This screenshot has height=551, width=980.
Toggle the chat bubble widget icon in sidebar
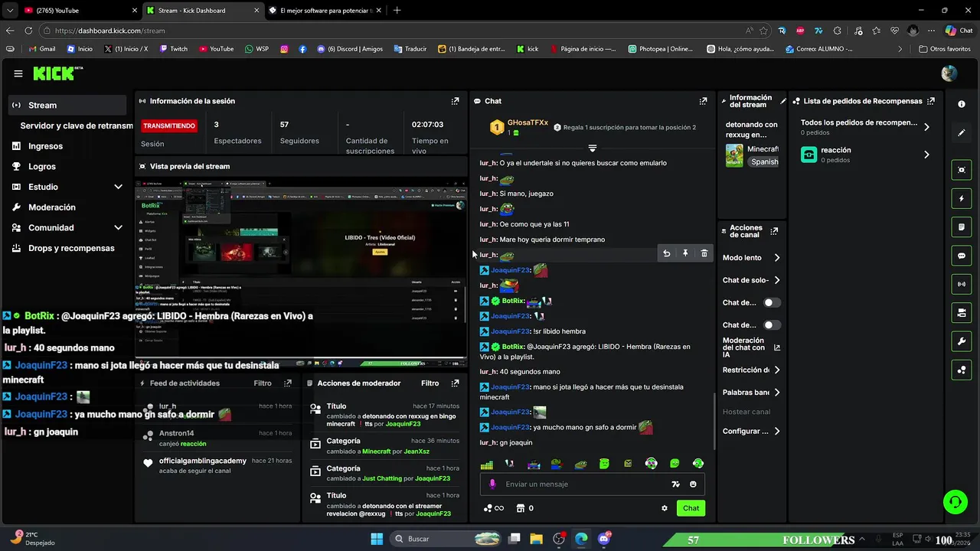[x=962, y=256]
